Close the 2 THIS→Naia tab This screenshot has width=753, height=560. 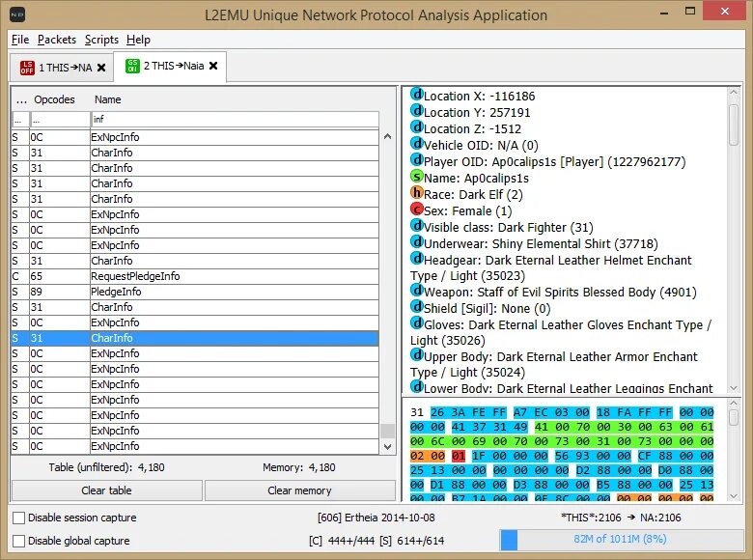point(213,66)
